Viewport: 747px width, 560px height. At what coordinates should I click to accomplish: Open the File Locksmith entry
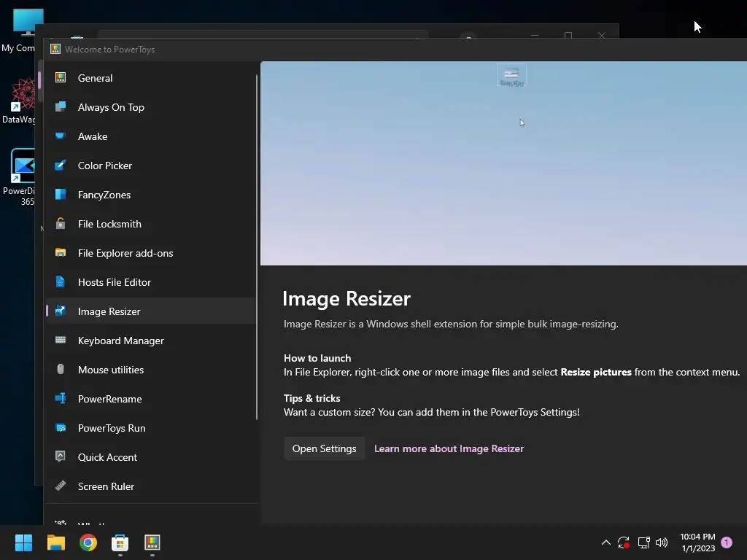pyautogui.click(x=150, y=224)
